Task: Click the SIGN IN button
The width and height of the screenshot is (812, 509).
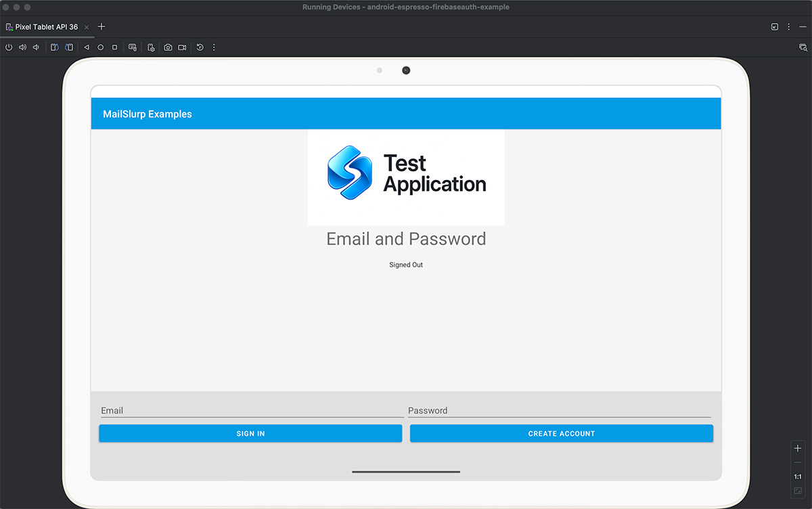Action: (250, 433)
